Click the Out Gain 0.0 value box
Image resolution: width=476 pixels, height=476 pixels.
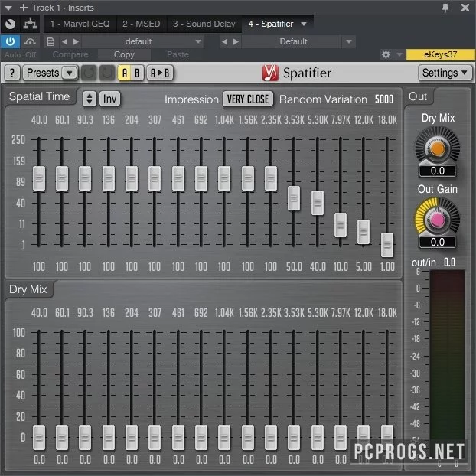438,243
